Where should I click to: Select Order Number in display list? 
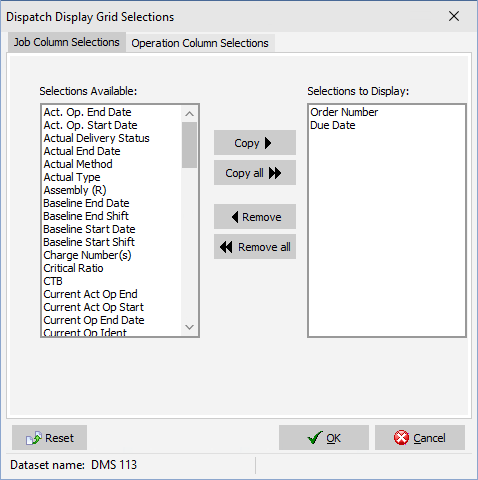click(344, 112)
